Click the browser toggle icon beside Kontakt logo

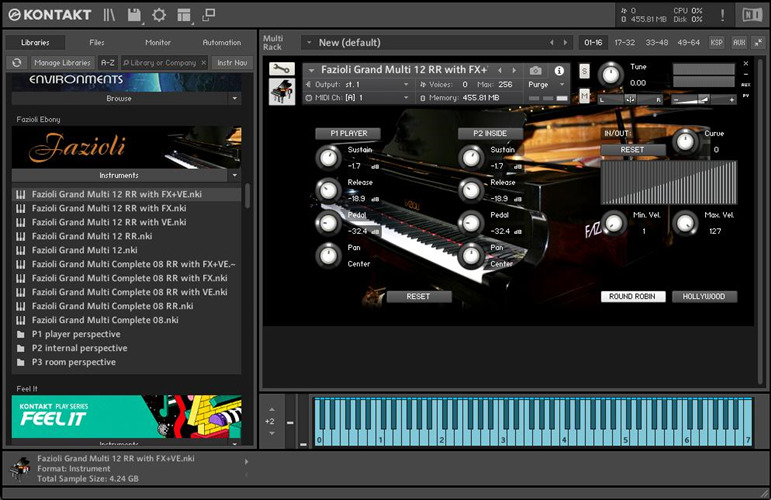[x=108, y=15]
